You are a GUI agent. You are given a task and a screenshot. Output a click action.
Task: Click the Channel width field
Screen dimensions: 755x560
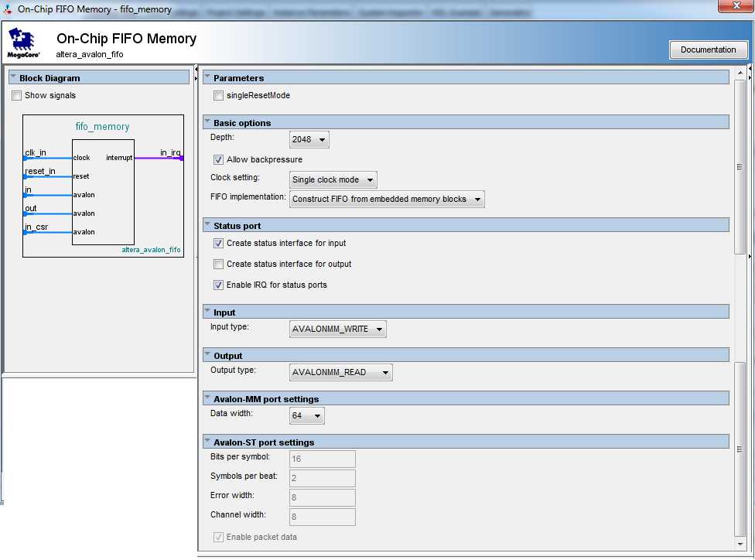coord(322,517)
